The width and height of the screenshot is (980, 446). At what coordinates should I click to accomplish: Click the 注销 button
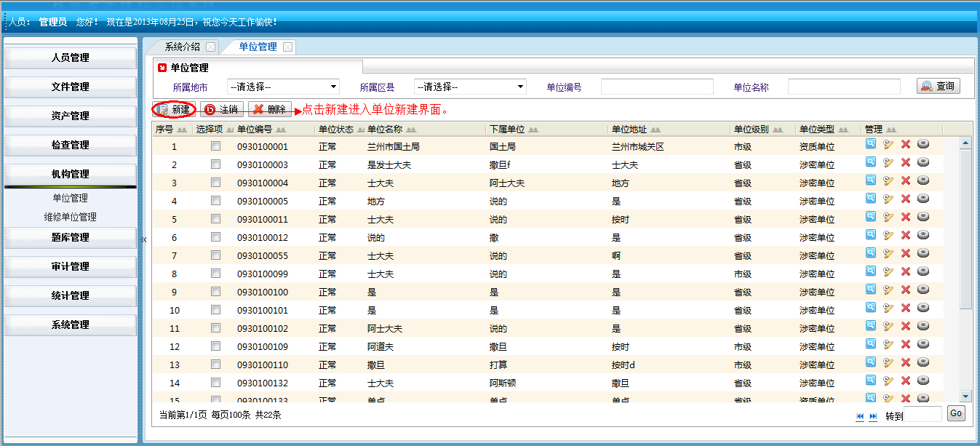222,109
